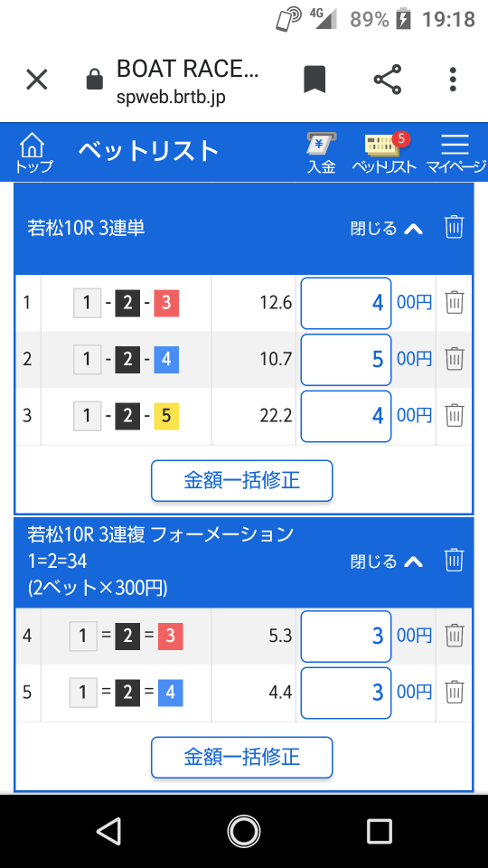Open the browser three-dot overflow menu
This screenshot has height=868, width=488.
(453, 80)
